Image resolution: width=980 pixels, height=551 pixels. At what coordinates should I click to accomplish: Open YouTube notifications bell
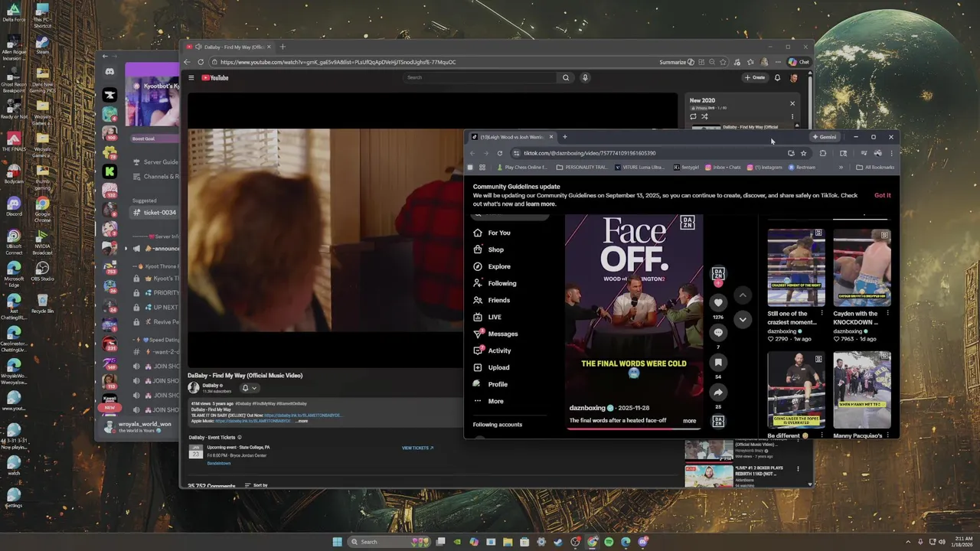click(777, 77)
